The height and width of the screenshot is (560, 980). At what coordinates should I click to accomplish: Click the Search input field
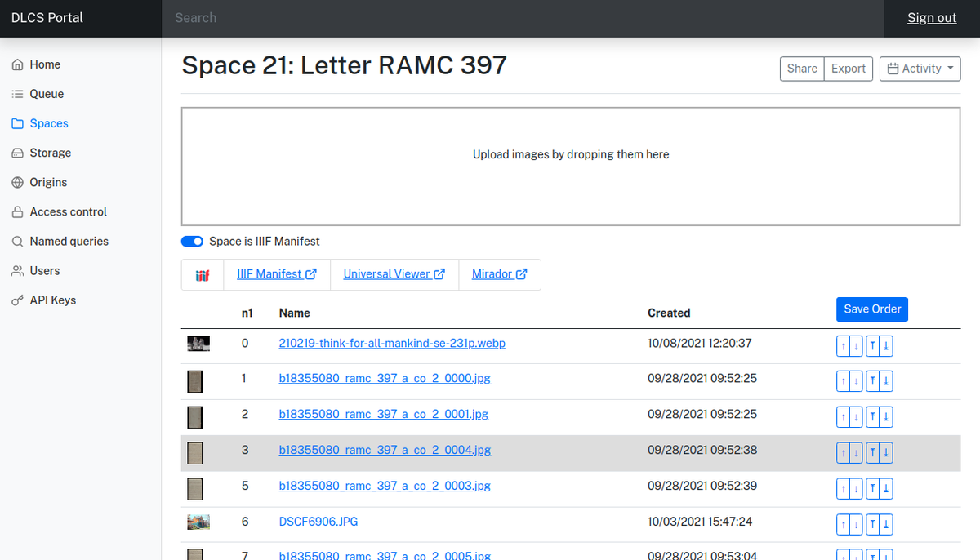point(523,18)
